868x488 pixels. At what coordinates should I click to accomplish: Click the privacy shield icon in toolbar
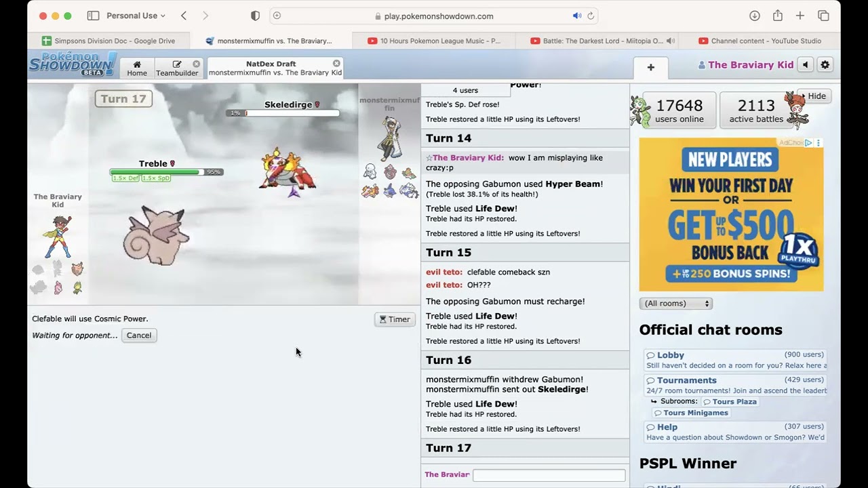point(255,16)
